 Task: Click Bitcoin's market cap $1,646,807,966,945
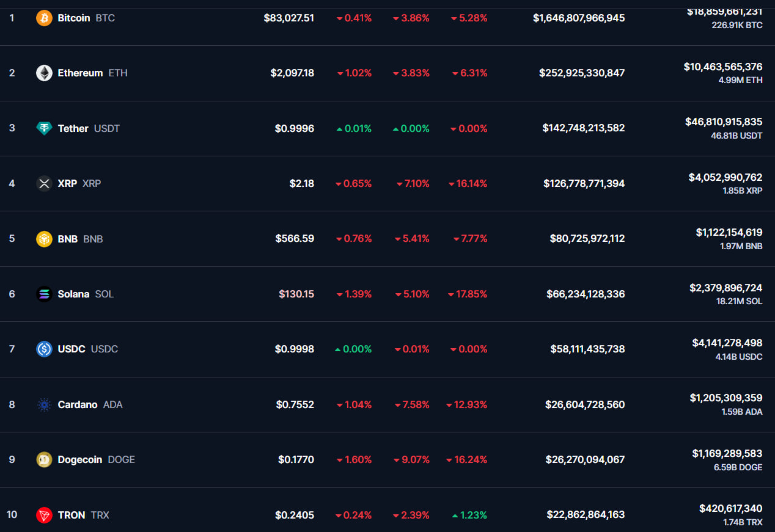[x=579, y=18]
